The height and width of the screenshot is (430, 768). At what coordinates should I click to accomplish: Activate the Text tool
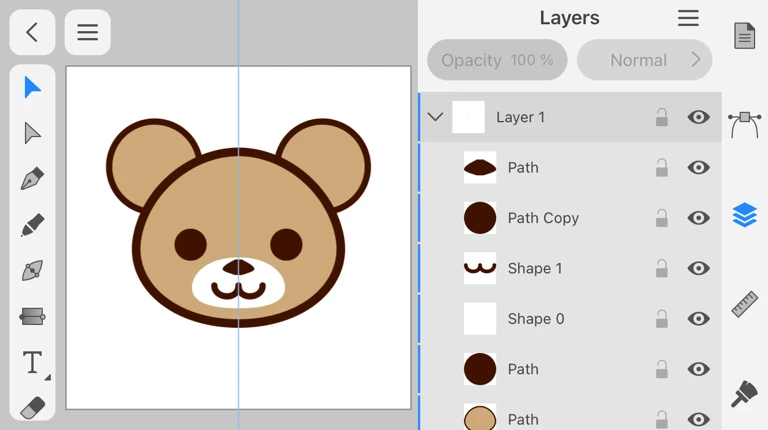[32, 362]
